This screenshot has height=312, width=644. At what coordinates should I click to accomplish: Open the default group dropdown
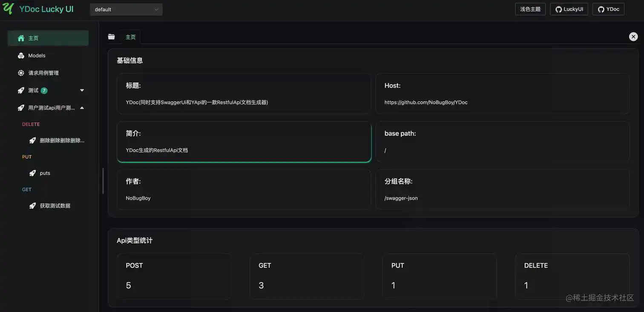pos(126,9)
